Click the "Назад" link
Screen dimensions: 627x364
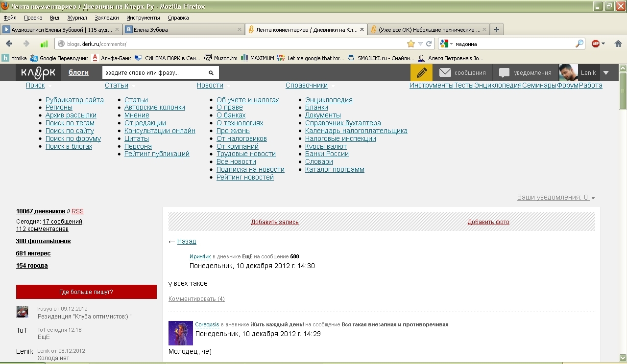(187, 241)
